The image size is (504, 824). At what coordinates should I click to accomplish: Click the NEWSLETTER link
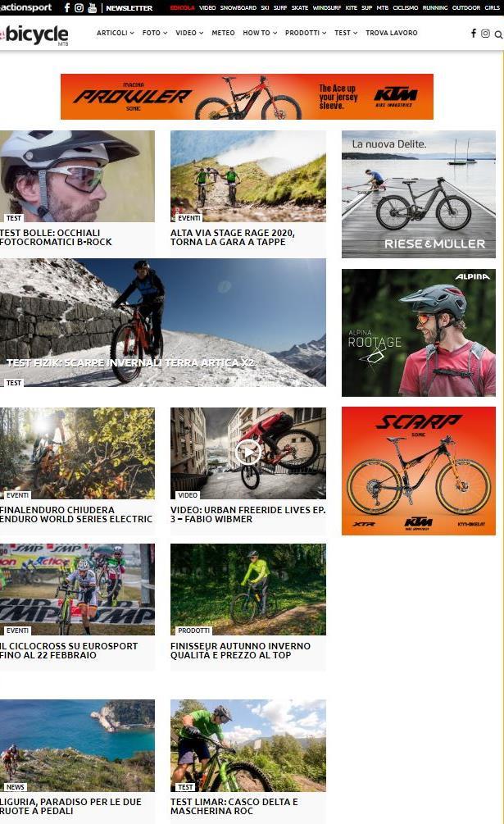tap(129, 8)
